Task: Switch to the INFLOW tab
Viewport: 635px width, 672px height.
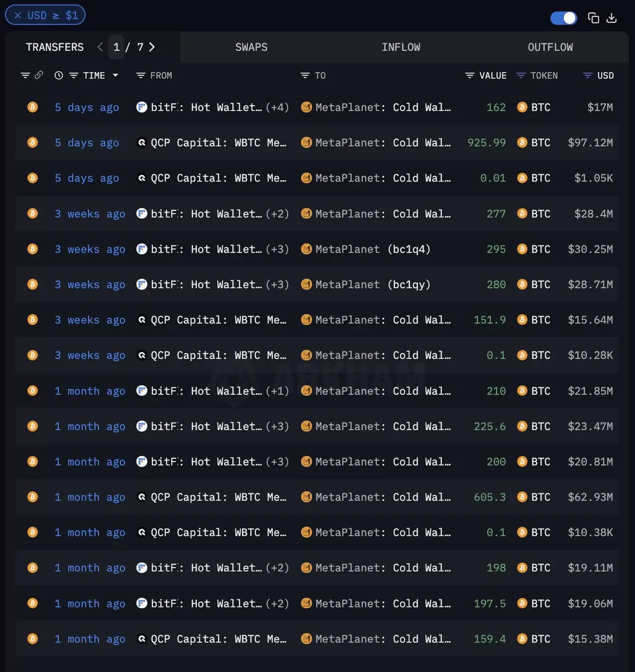Action: 401,47
